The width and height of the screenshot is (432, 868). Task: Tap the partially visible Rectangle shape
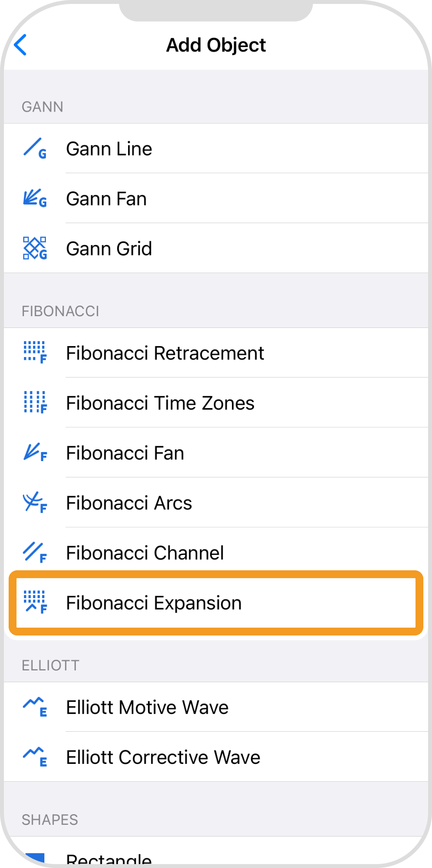click(x=109, y=859)
